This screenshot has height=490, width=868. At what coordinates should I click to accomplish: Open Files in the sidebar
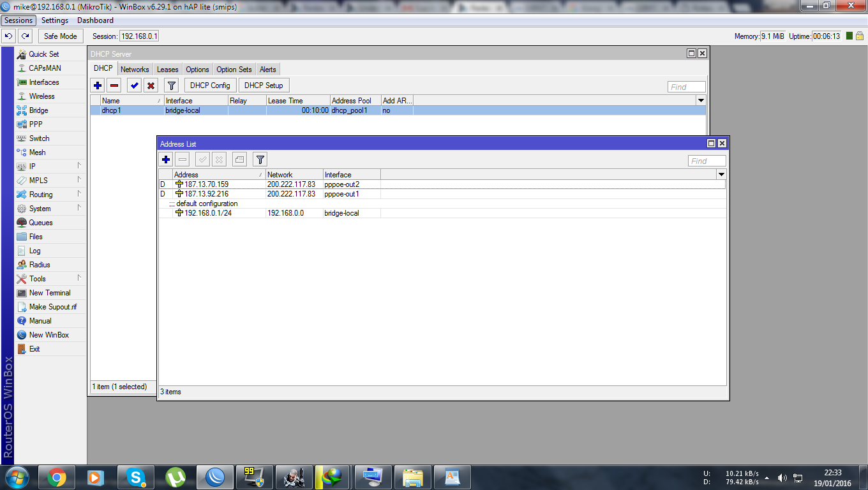(36, 237)
